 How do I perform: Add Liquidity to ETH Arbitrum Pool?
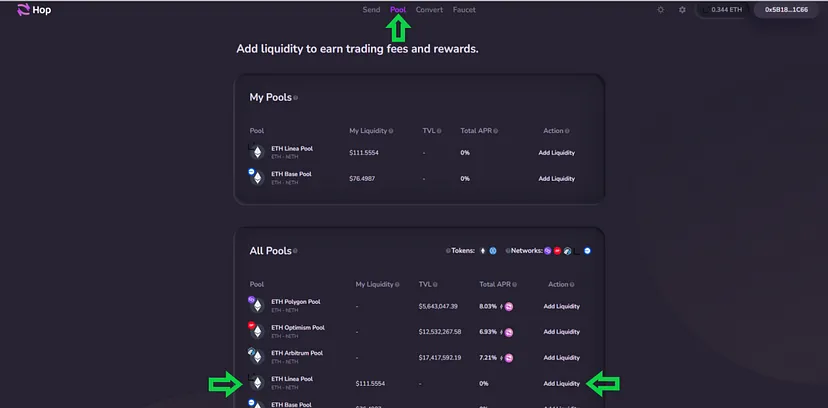click(x=561, y=357)
